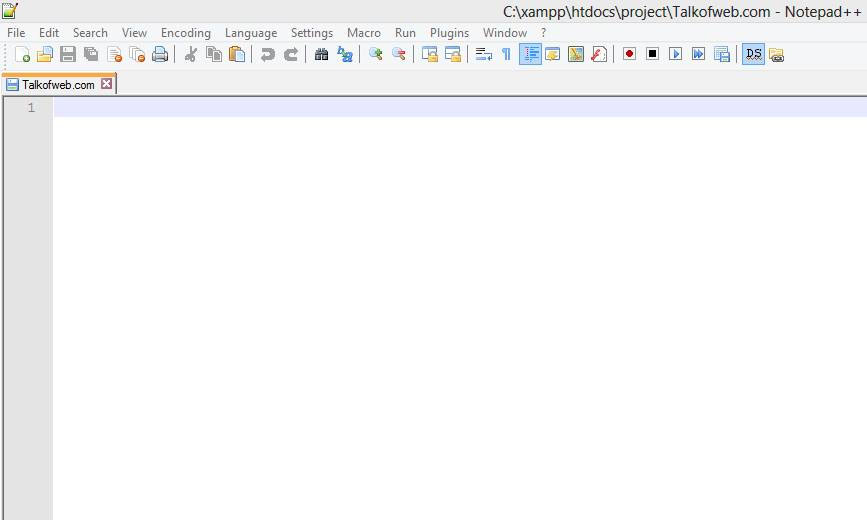Start macro recording with the red dot
Viewport: 867px width, 520px height.
point(629,54)
